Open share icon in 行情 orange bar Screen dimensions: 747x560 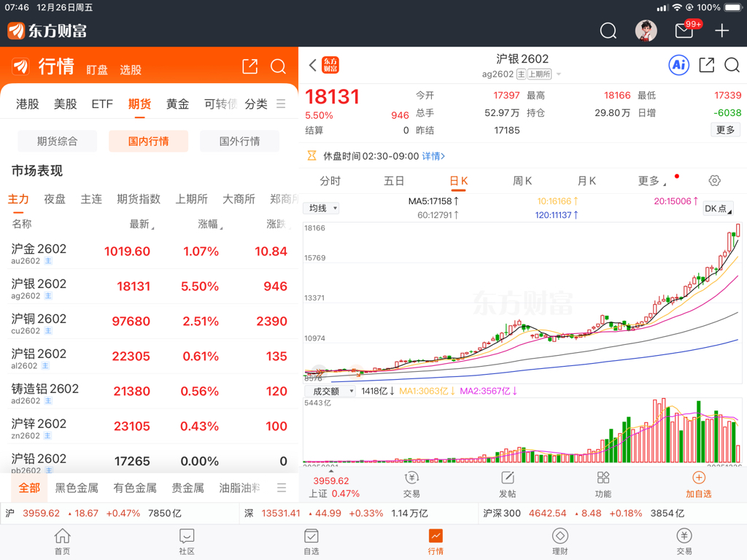249,66
